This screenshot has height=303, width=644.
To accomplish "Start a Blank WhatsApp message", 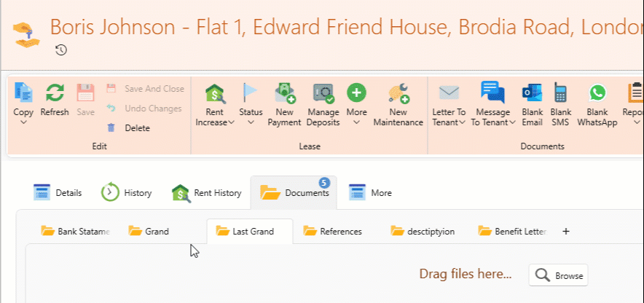I will (x=597, y=93).
